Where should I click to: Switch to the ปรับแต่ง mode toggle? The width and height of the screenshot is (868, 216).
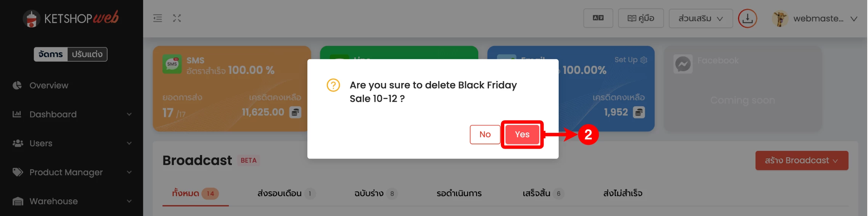click(87, 54)
